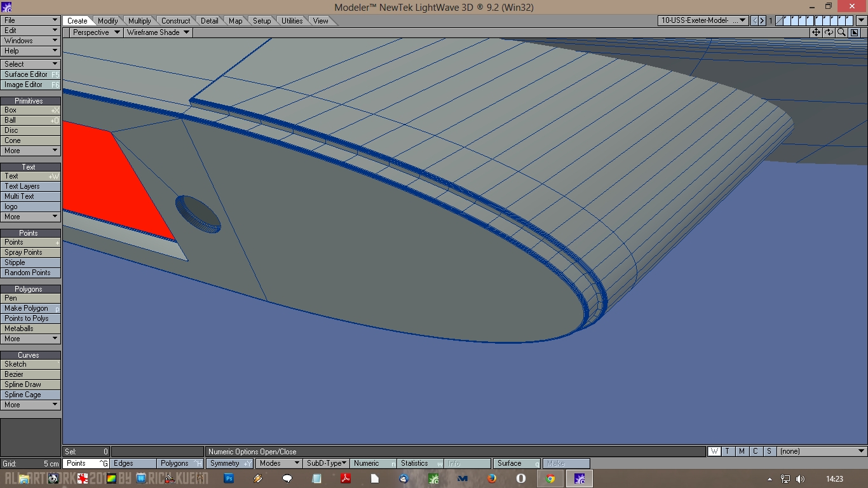Go to the next layer bank arrow

(x=763, y=21)
